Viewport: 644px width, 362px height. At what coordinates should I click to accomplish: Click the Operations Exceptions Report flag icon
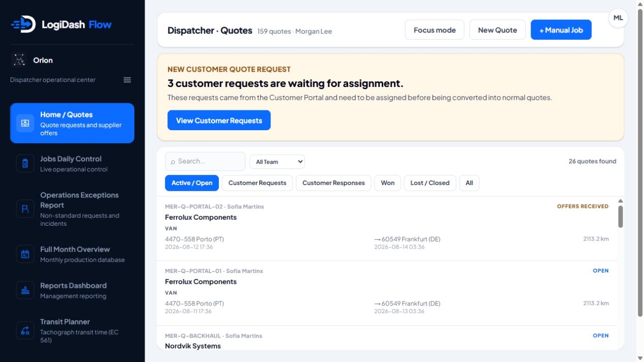25,209
